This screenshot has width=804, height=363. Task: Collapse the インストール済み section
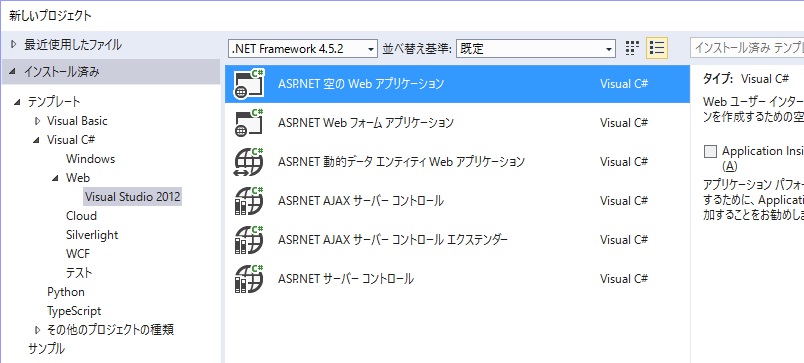pos(14,72)
